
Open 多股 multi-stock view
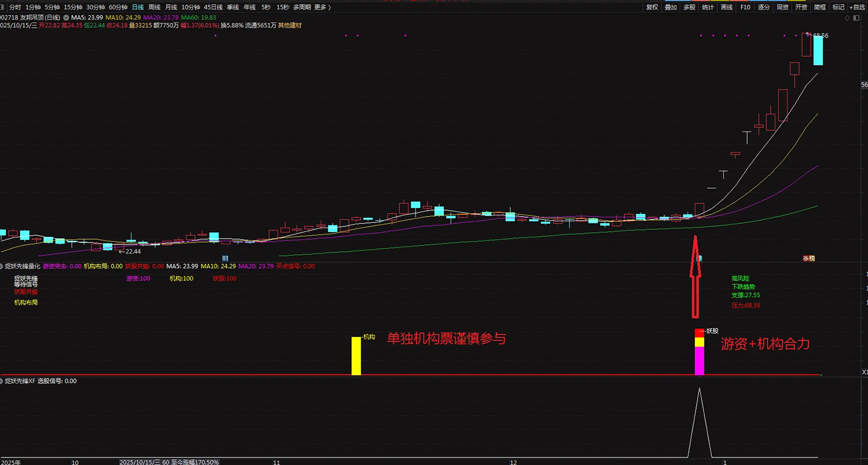click(689, 7)
